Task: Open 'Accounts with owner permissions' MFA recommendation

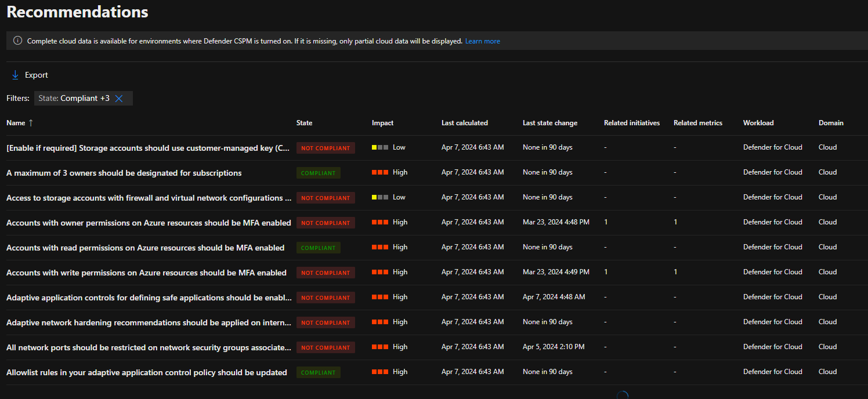Action: pos(149,223)
